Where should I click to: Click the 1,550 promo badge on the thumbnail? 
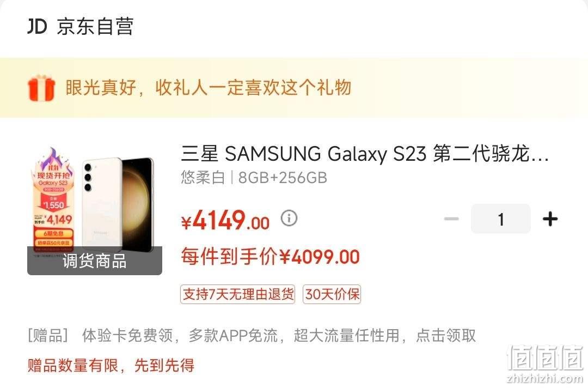click(x=53, y=205)
